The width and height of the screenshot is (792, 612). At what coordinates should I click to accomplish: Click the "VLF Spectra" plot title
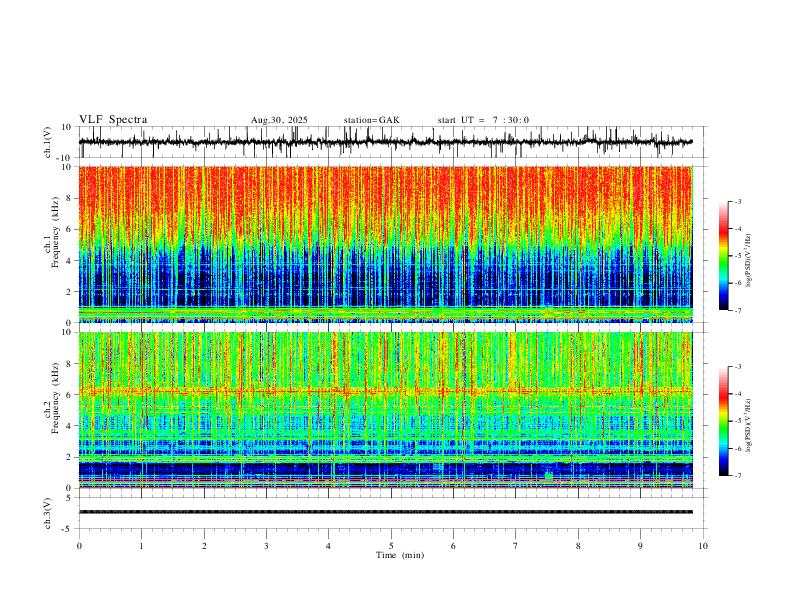click(x=113, y=120)
